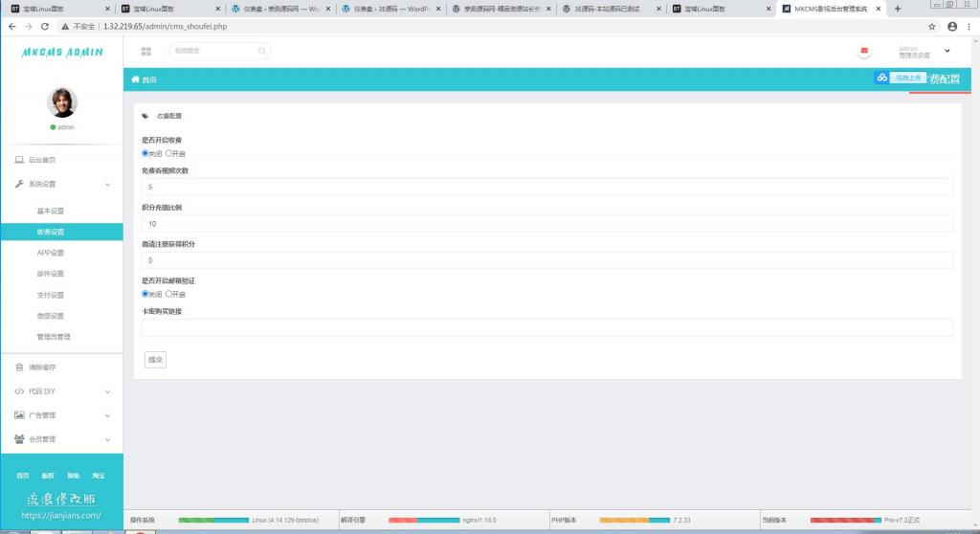Image resolution: width=980 pixels, height=534 pixels.
Task: Click the grid menu icon beside search
Action: pyautogui.click(x=145, y=51)
